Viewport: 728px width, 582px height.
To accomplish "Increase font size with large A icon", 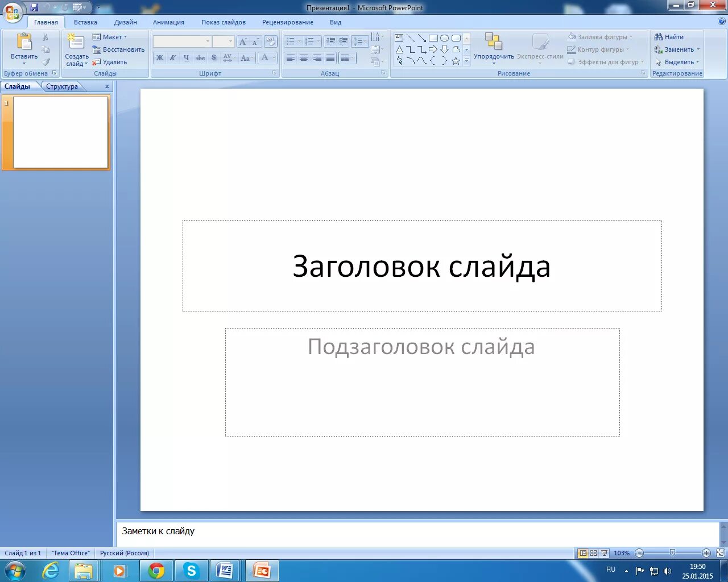I will [x=243, y=41].
